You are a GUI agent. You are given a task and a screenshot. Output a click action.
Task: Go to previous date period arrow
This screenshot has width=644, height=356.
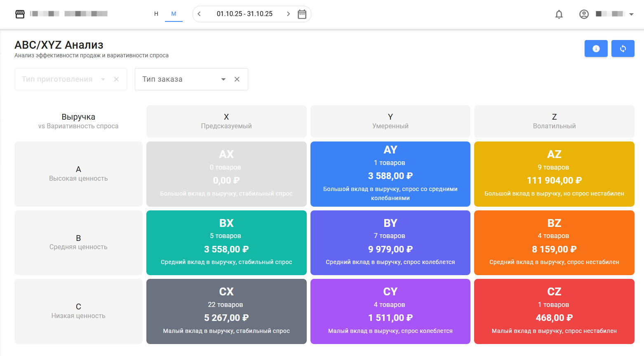click(199, 14)
